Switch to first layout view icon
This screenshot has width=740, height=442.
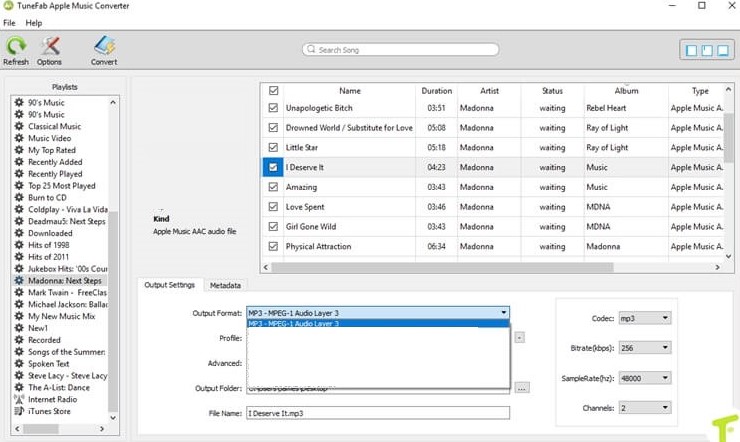691,50
